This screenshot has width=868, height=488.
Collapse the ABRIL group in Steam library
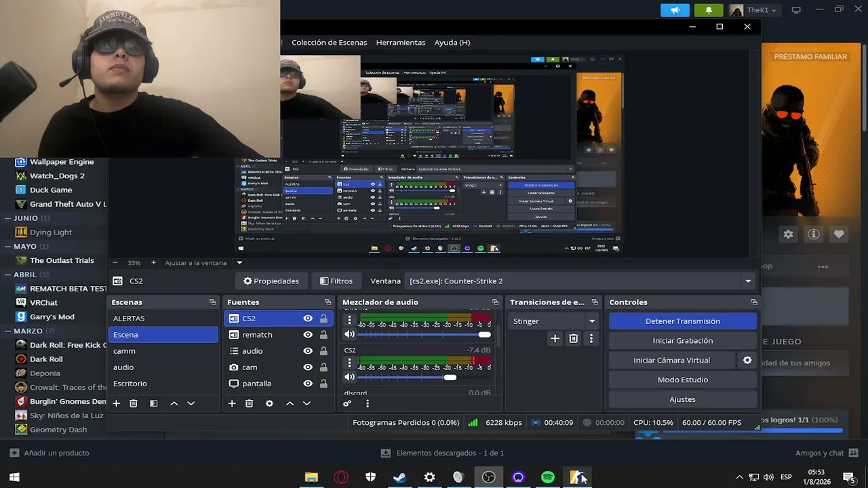point(7,274)
